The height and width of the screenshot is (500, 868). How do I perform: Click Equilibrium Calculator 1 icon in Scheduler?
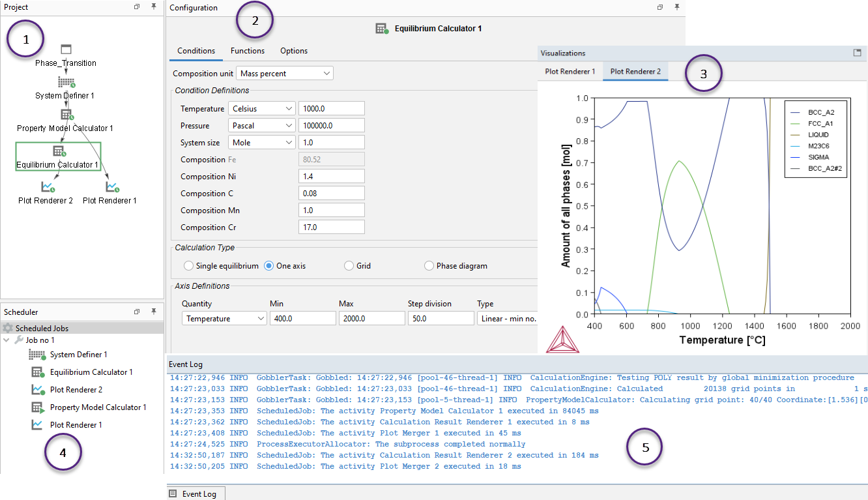[x=37, y=372]
